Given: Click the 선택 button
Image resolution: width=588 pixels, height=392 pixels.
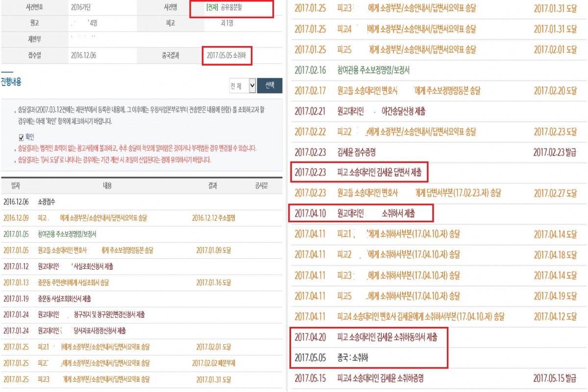Looking at the screenshot, I should coord(269,86).
